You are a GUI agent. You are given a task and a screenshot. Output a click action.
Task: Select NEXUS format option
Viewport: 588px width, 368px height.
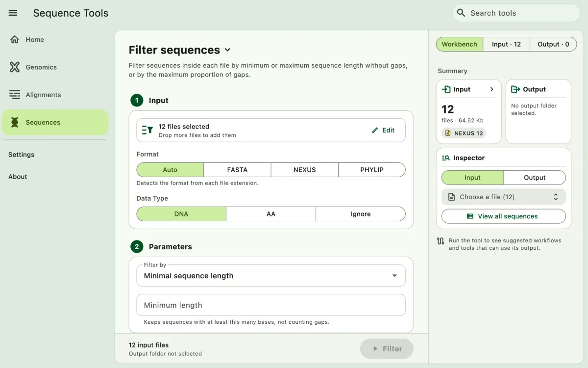pyautogui.click(x=305, y=170)
